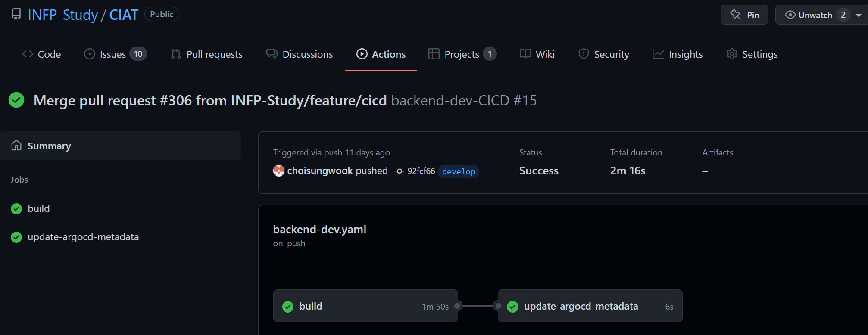Click the green success icon beside run title
Screen dimensions: 868x335
click(16, 100)
